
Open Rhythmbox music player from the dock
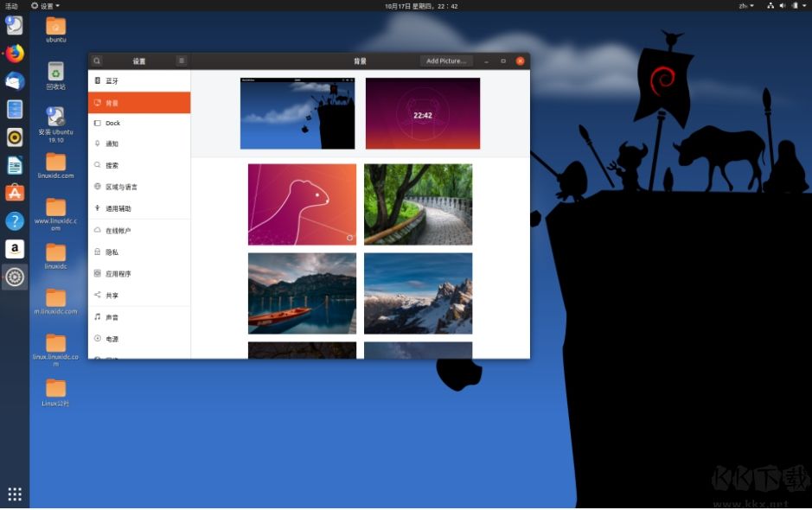14,135
